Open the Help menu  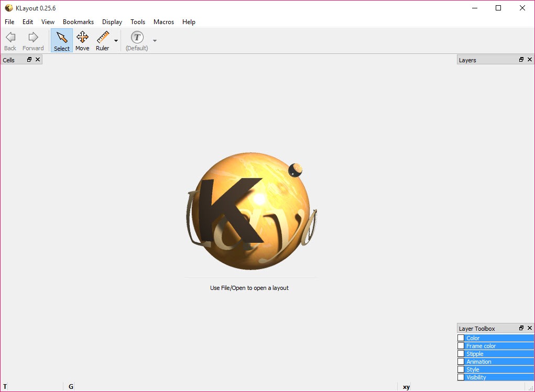[189, 22]
